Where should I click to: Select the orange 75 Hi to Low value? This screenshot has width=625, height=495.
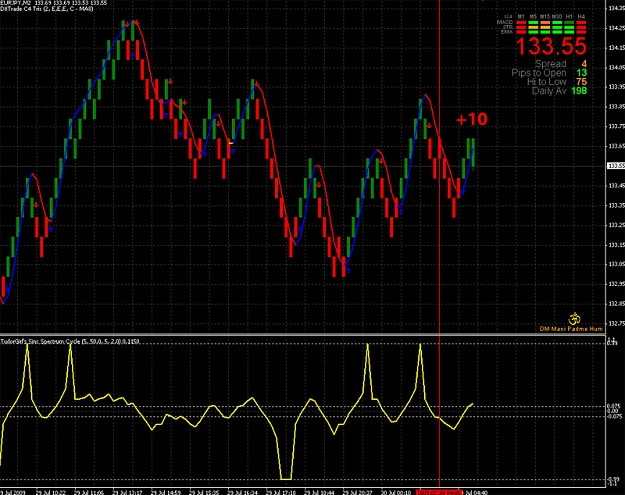coord(582,82)
